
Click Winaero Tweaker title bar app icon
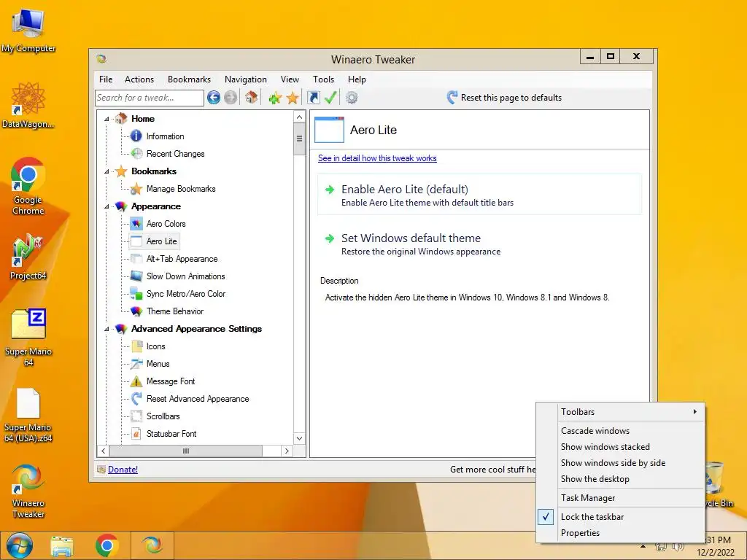(x=101, y=59)
